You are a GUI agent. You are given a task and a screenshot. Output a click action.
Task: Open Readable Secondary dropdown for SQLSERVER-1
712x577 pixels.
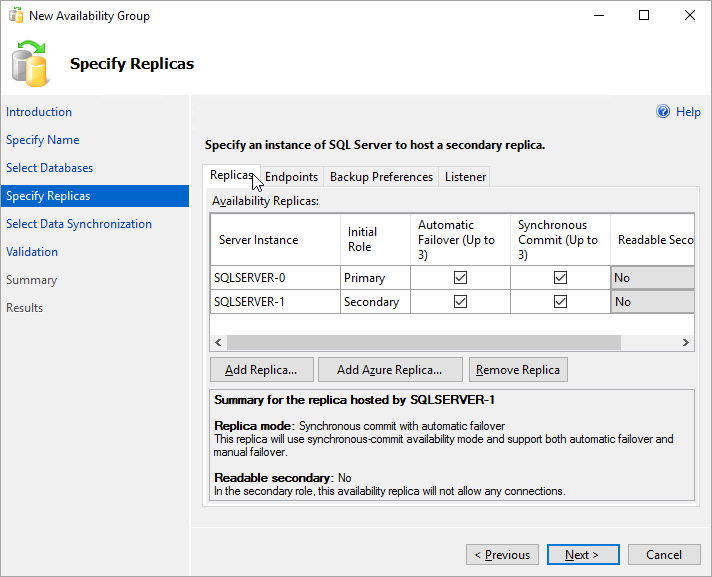pyautogui.click(x=652, y=302)
